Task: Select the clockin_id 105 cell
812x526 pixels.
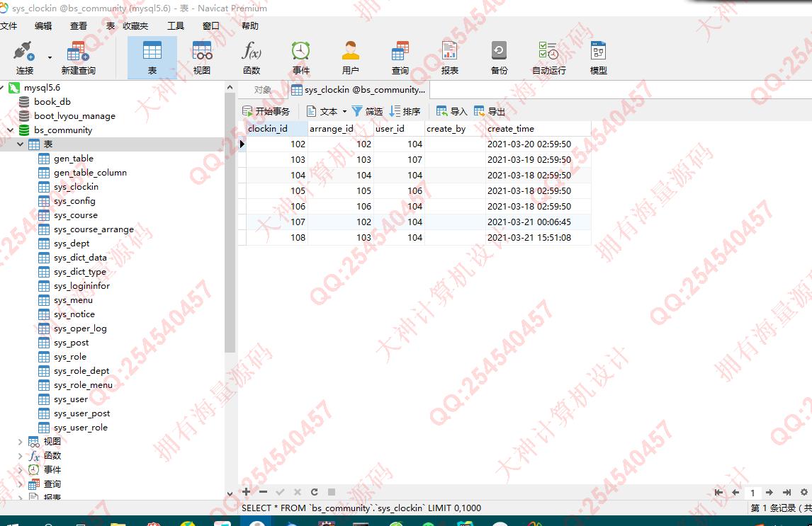Action: (x=276, y=191)
